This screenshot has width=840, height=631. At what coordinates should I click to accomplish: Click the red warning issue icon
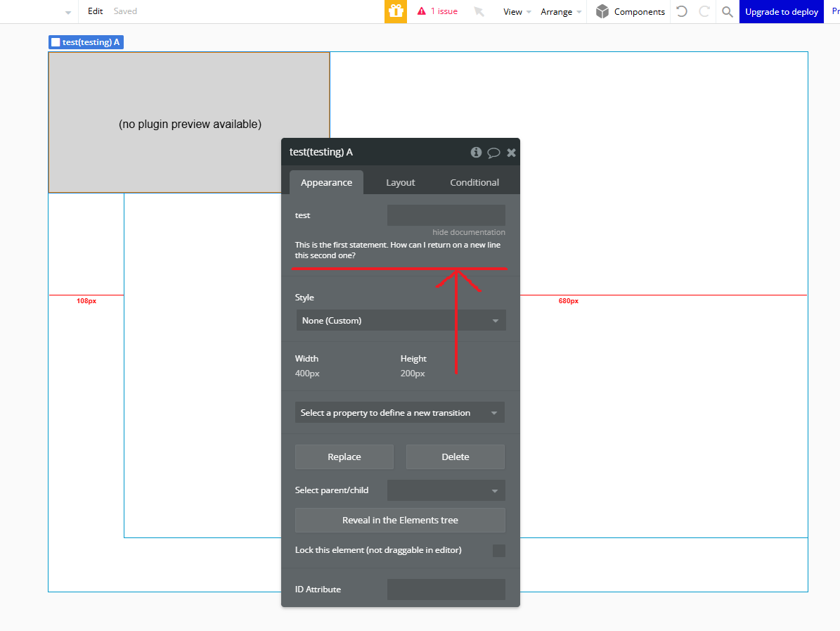422,11
